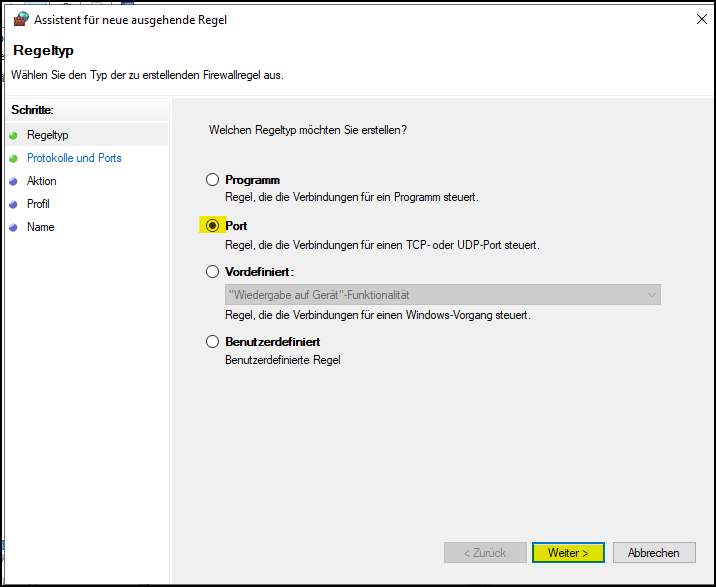Go to the Regeltyp step in sidebar
The height and width of the screenshot is (587, 716).
[x=47, y=135]
